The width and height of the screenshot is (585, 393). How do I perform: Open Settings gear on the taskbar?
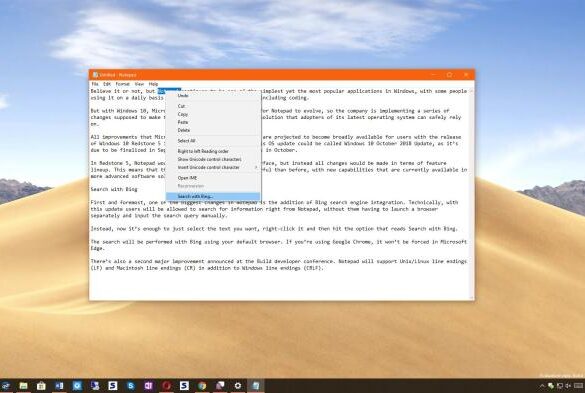point(238,386)
